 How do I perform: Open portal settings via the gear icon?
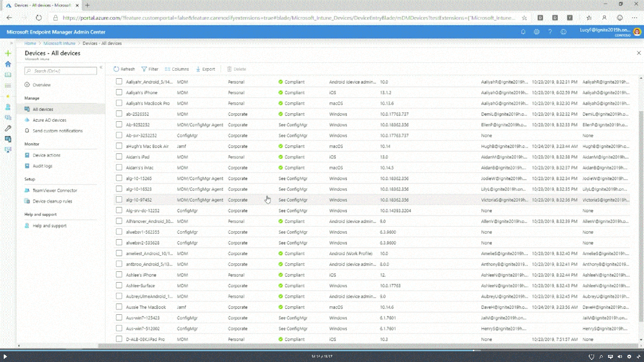click(x=537, y=32)
